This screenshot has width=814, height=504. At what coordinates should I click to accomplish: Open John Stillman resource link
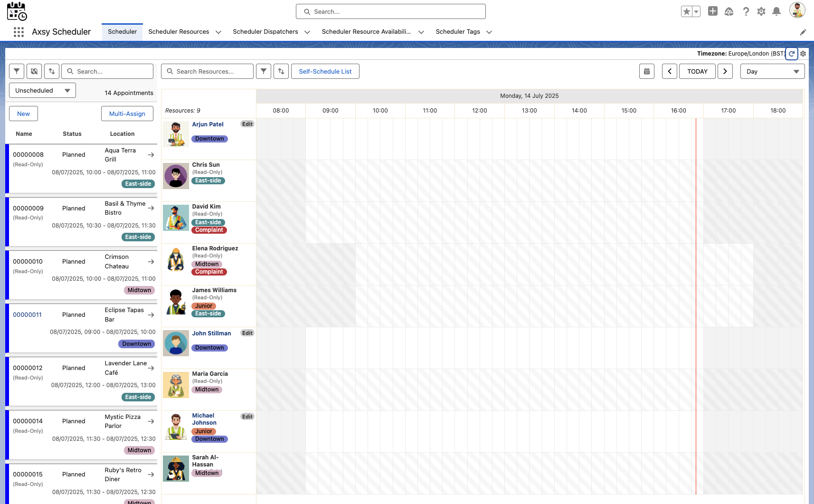(211, 333)
